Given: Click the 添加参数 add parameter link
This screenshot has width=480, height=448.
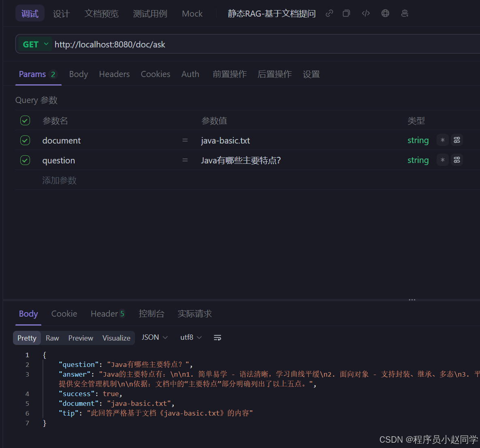Looking at the screenshot, I should [x=59, y=180].
